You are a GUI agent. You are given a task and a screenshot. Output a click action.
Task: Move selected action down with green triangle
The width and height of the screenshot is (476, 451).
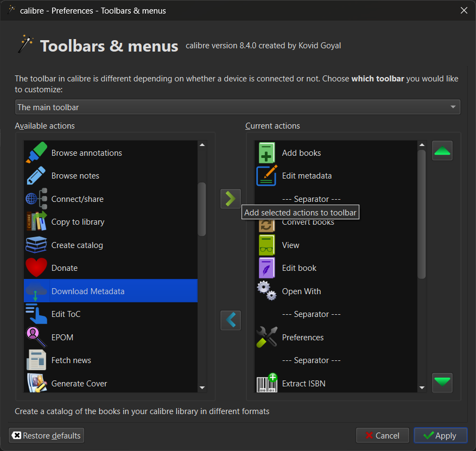(x=442, y=383)
